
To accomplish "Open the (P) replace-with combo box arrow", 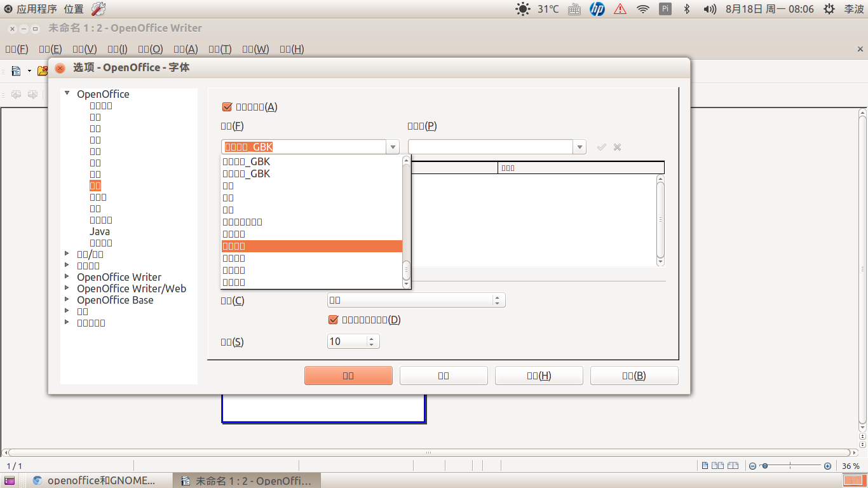I will pos(579,147).
